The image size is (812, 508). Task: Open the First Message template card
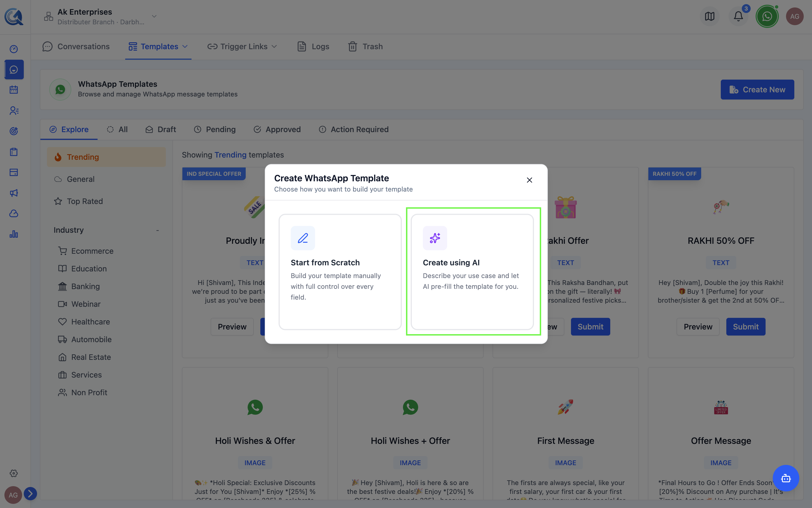coord(565,433)
